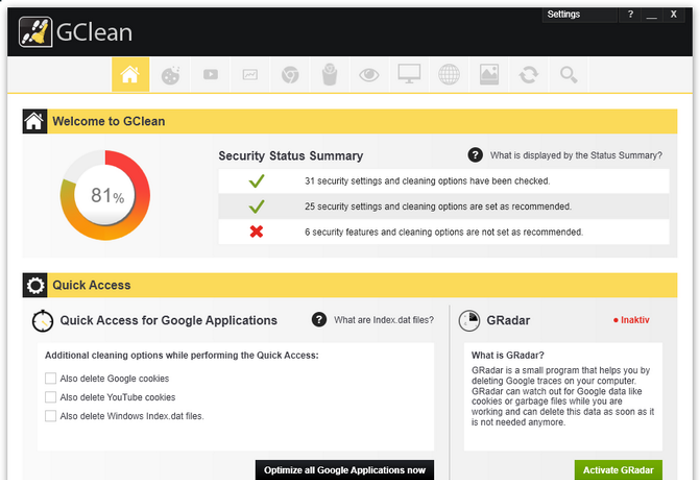Click Optimize all Google Applications now

pos(345,470)
